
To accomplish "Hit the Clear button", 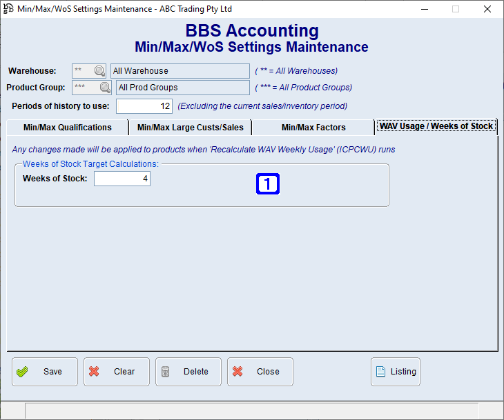I will 116,372.
